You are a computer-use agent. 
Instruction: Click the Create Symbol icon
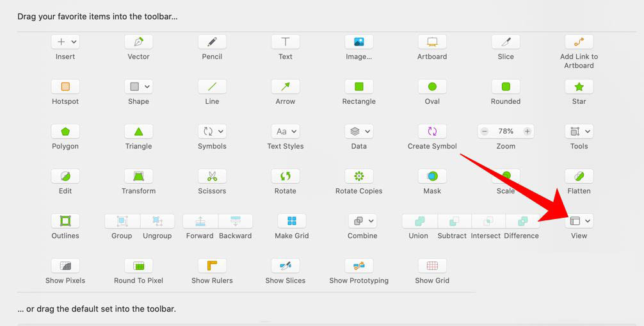pyautogui.click(x=432, y=131)
